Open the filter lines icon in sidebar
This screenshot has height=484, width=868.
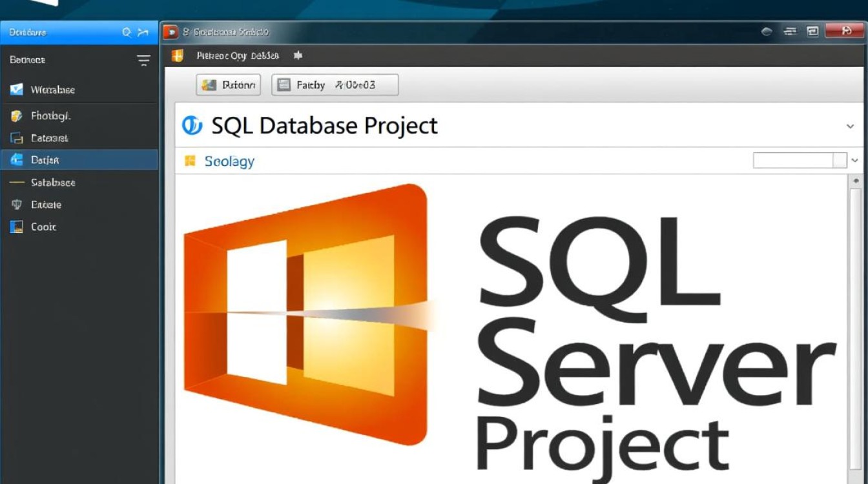(143, 60)
